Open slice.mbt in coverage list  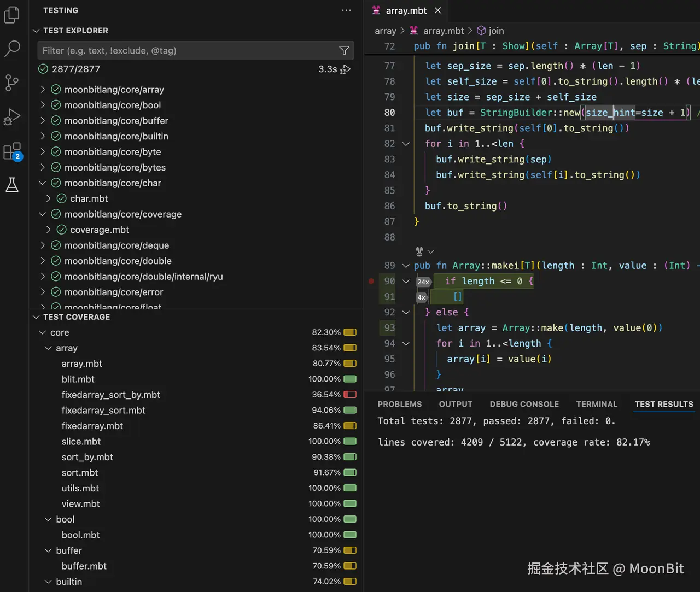81,441
